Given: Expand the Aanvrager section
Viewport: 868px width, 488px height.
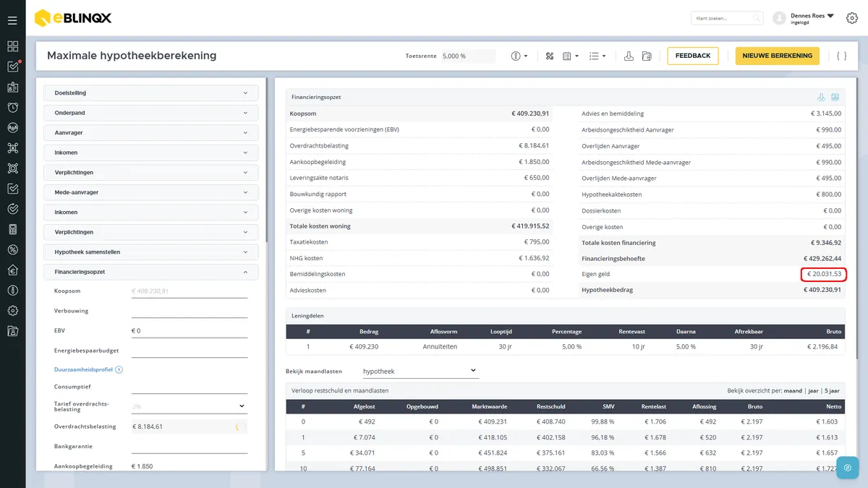Looking at the screenshot, I should [x=151, y=133].
